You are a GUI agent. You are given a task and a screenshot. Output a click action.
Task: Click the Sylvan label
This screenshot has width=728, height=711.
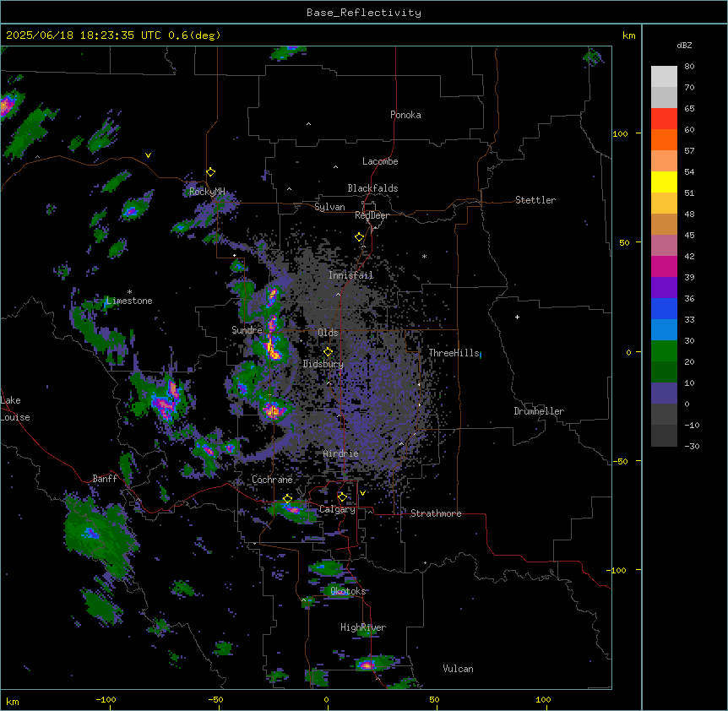329,207
